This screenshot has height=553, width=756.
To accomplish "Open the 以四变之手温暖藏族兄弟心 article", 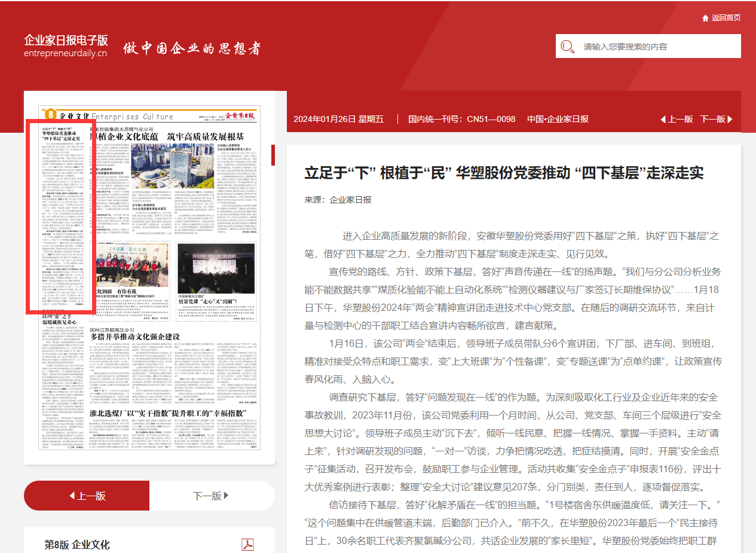I will point(60,320).
